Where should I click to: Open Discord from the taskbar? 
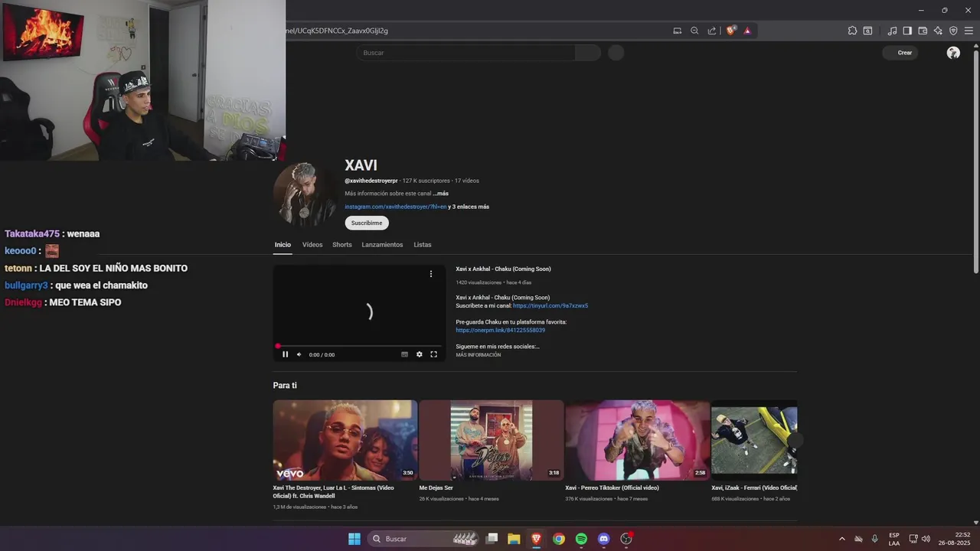pos(603,539)
